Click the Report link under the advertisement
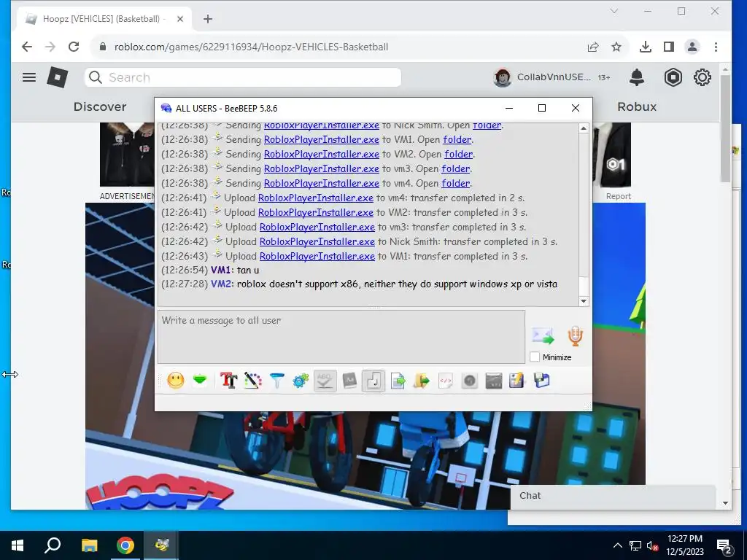 point(619,196)
